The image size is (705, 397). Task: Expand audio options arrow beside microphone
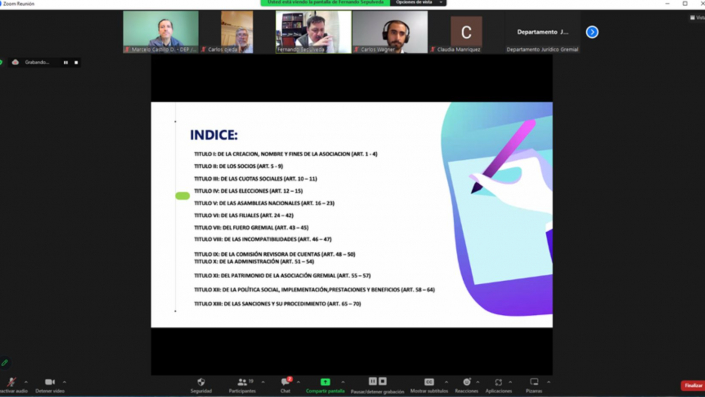point(26,382)
